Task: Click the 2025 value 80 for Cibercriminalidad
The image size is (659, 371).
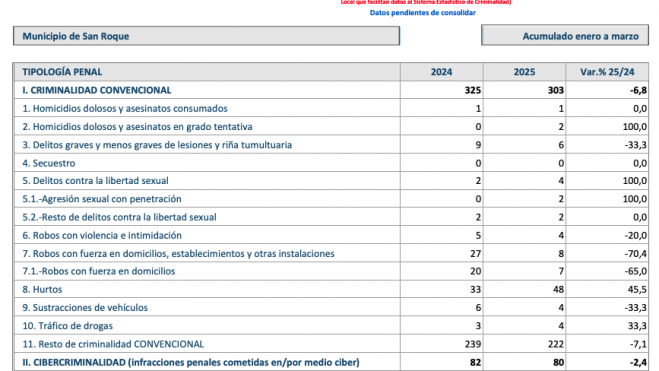Action: pos(558,362)
